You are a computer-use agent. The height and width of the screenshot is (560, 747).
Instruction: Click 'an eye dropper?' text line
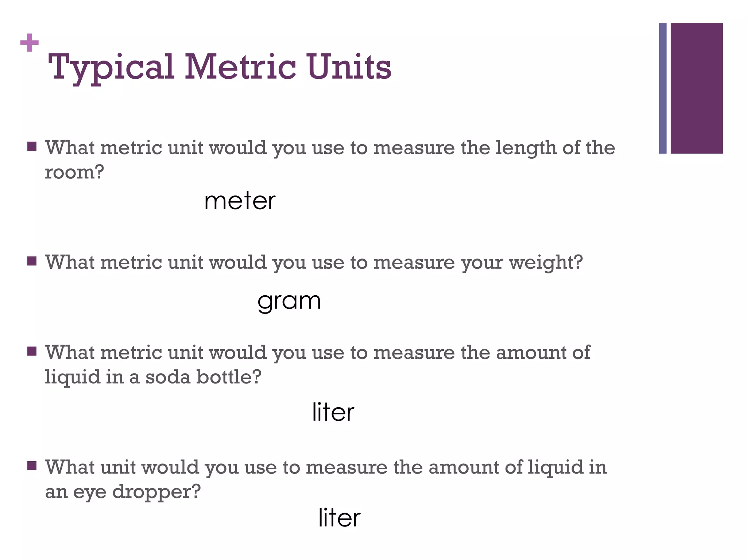click(x=123, y=492)
